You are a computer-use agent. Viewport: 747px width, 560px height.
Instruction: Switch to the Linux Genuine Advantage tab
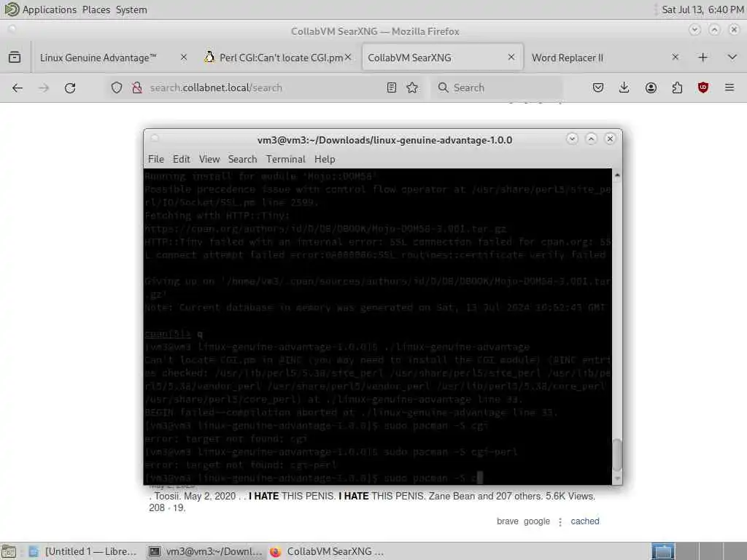tap(113, 58)
